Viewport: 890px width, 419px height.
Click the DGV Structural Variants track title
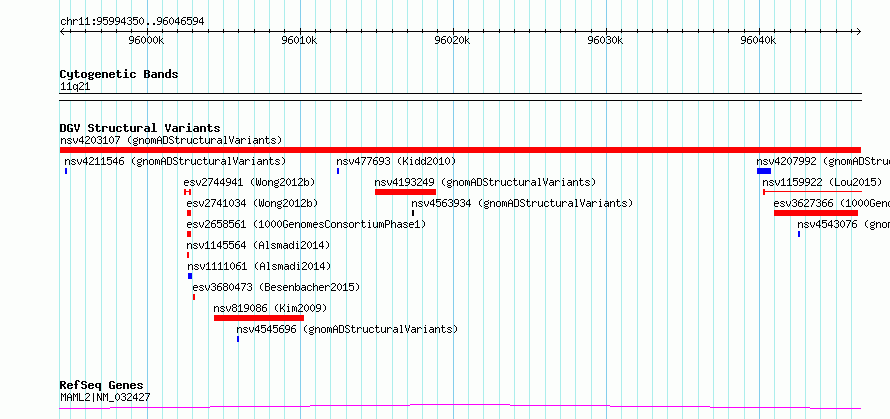(140, 128)
